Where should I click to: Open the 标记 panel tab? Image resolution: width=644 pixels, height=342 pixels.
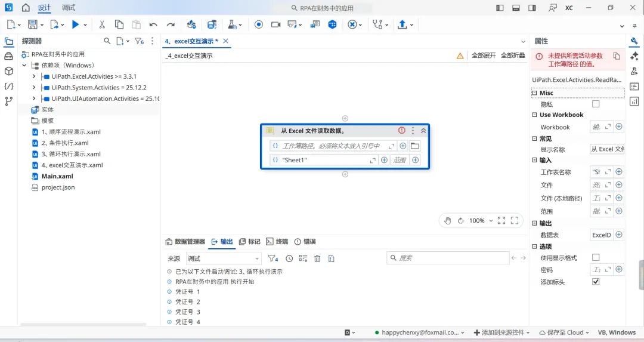(x=250, y=242)
